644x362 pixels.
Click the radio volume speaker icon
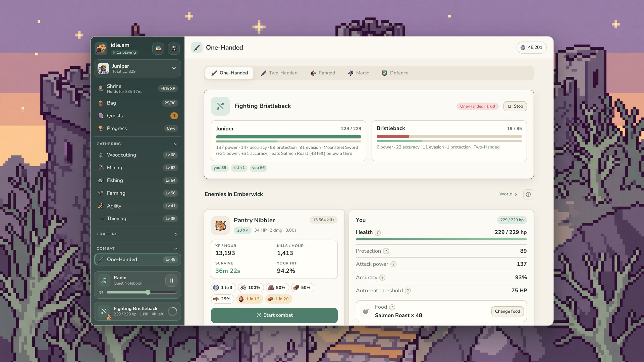coord(101,292)
